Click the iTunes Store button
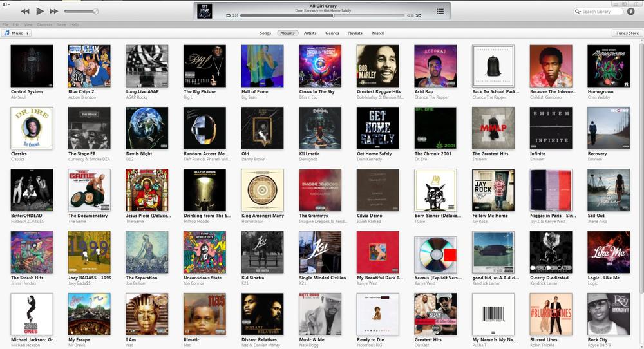Image resolution: width=644 pixels, height=349 pixels. pos(627,33)
